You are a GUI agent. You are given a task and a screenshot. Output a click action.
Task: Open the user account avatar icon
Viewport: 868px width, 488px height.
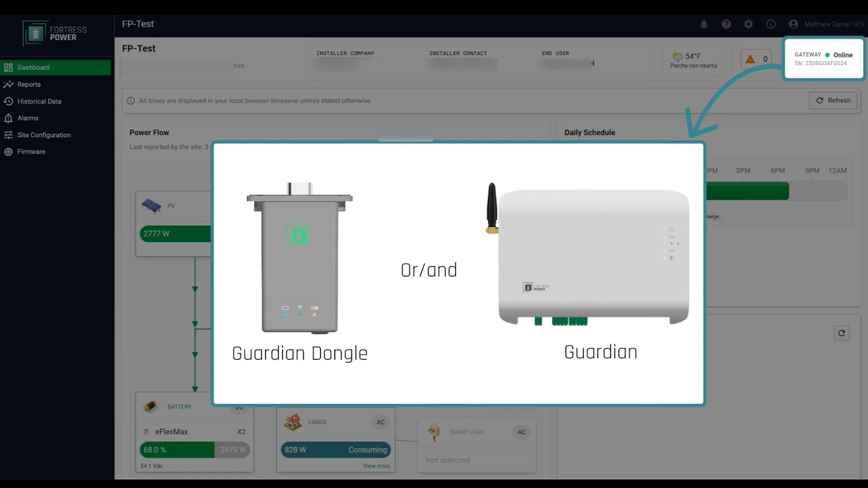(793, 24)
